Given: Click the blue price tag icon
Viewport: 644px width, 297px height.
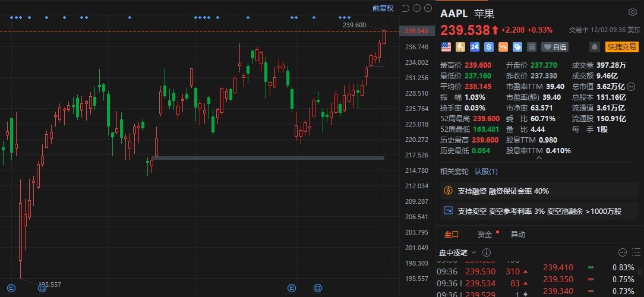Looking at the screenshot, I should [x=517, y=46].
